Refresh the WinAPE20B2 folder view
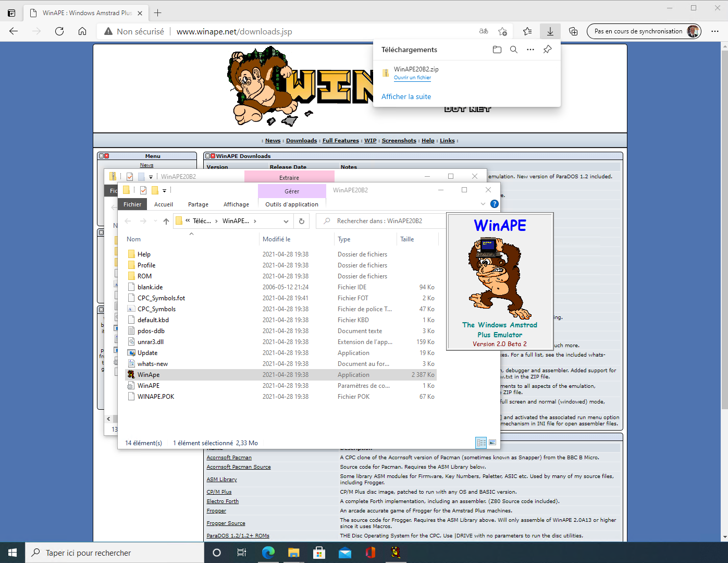Screen dimensions: 728x563 click(x=301, y=221)
